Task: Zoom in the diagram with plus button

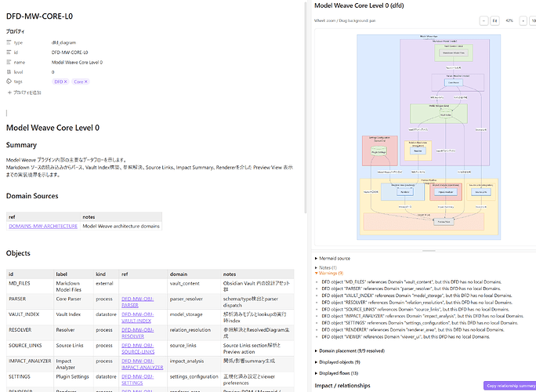Action: (523, 21)
